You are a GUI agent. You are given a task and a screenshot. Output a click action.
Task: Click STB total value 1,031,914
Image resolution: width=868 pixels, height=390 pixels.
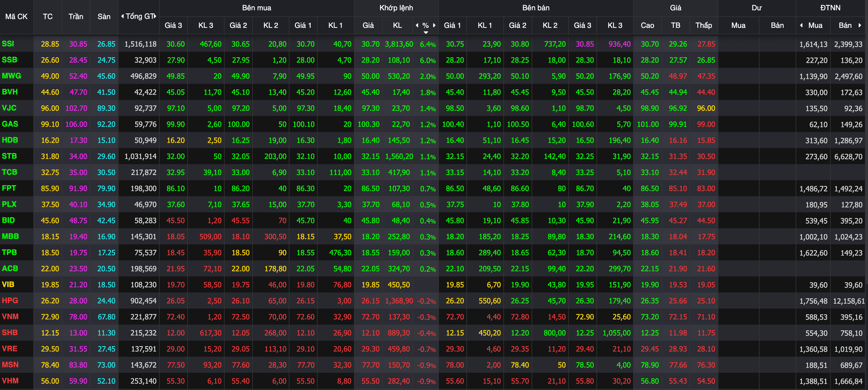(140, 156)
